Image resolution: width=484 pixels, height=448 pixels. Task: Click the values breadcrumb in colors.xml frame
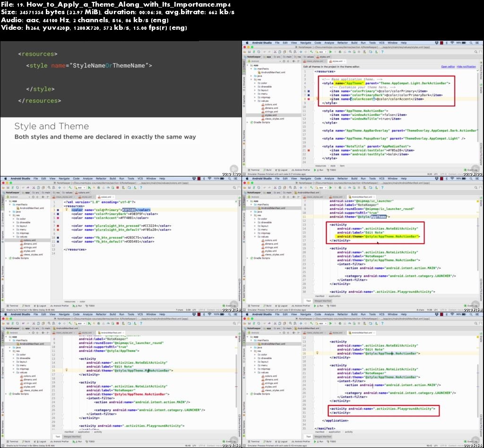[x=67, y=193]
